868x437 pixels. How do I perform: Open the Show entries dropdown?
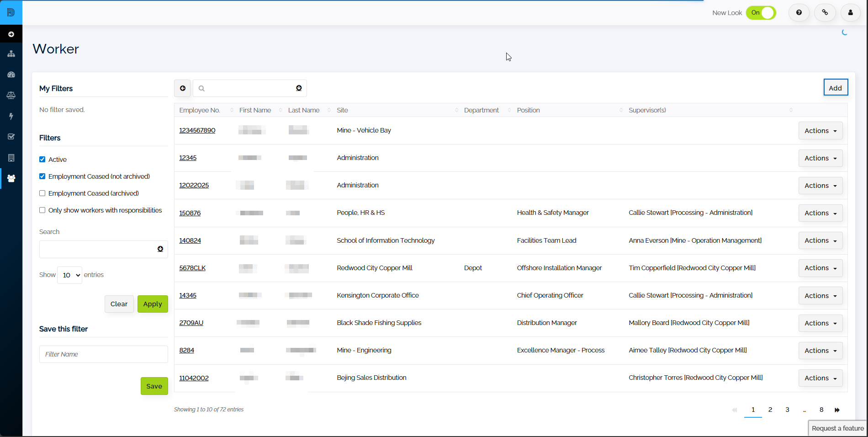point(69,275)
